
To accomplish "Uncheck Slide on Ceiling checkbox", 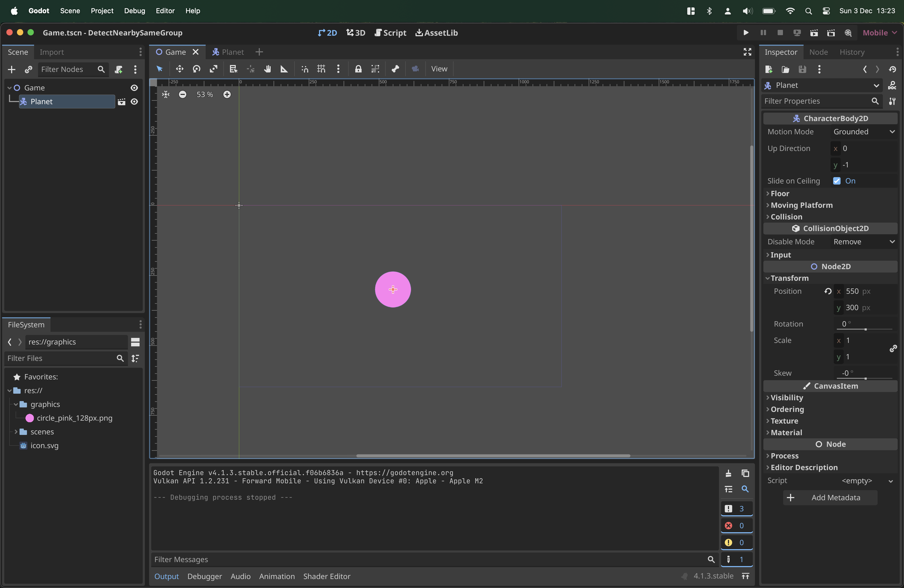I will [x=837, y=181].
